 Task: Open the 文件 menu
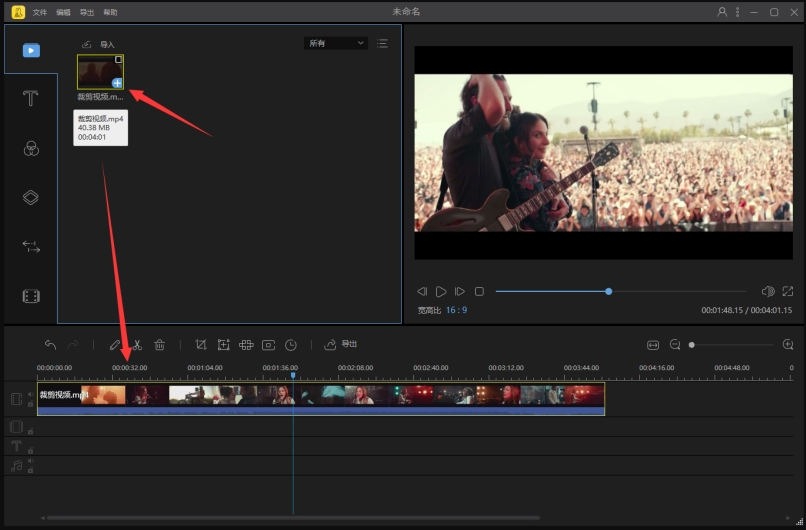40,12
